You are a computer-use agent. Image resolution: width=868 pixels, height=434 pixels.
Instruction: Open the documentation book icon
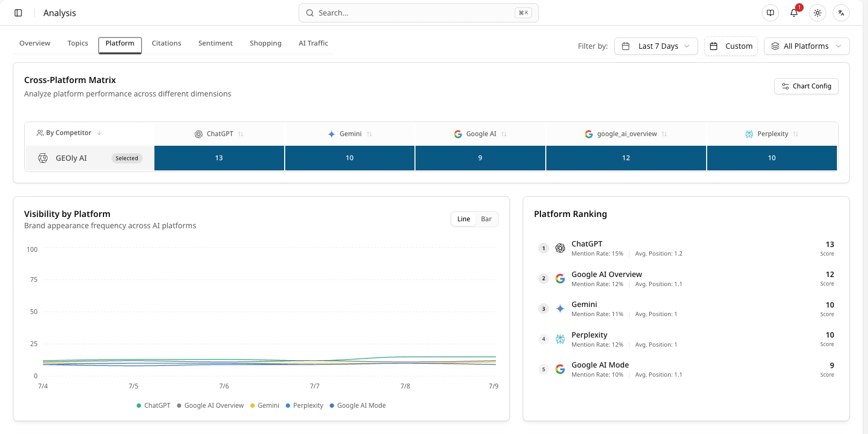(770, 13)
